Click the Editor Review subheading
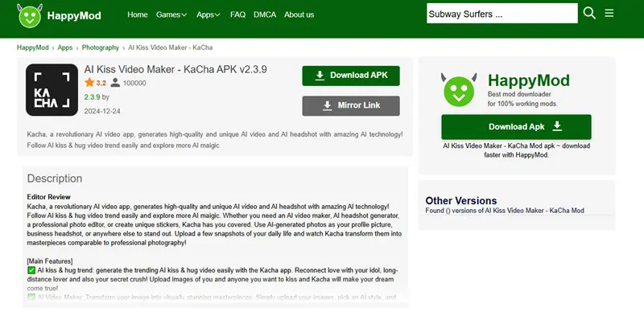This screenshot has height=316, width=644. (49, 197)
